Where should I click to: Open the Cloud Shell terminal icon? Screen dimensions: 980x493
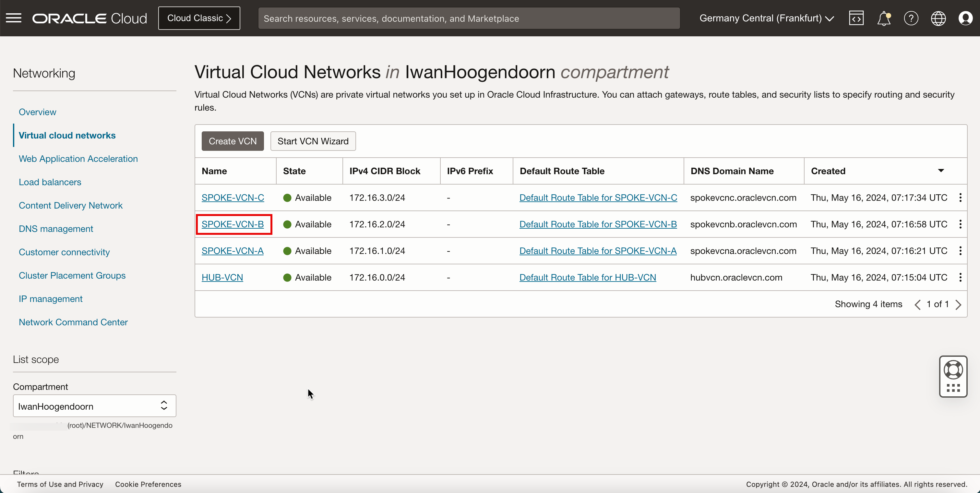click(x=856, y=18)
